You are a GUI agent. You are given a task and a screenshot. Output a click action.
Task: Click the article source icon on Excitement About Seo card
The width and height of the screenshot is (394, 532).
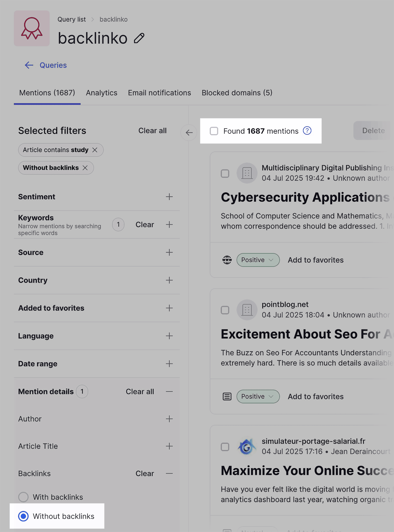[227, 397]
